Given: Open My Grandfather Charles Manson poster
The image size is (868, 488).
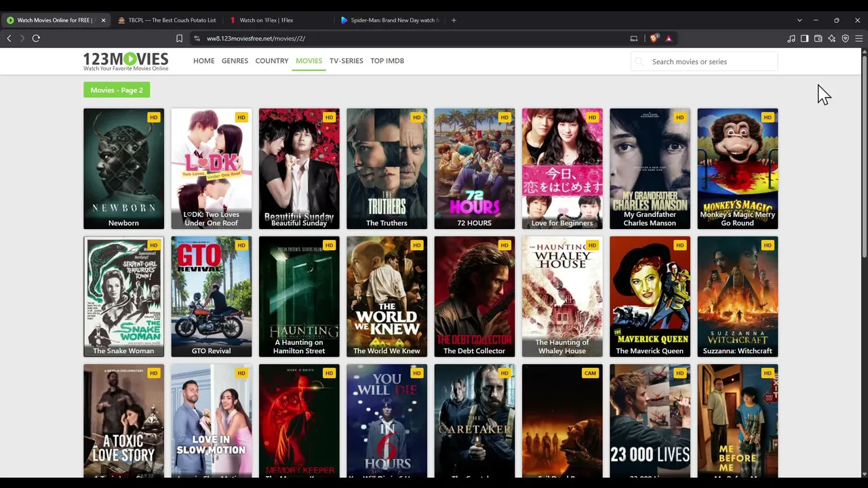Looking at the screenshot, I should click(x=650, y=169).
